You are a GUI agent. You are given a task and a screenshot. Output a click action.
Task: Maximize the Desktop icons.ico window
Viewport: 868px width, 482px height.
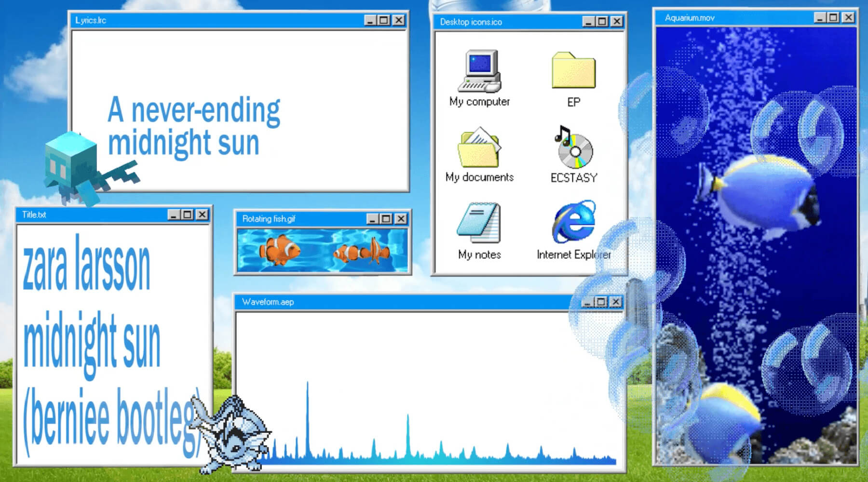[602, 22]
